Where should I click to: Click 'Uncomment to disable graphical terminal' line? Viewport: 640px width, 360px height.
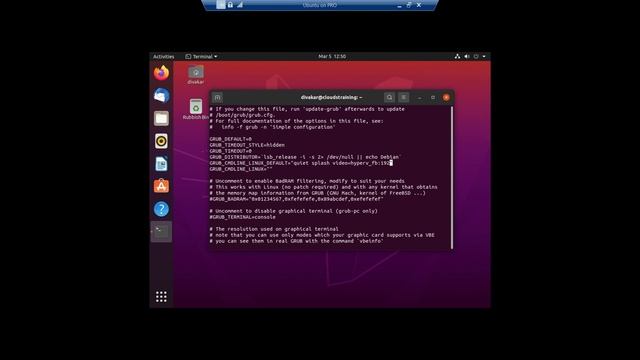pos(293,211)
